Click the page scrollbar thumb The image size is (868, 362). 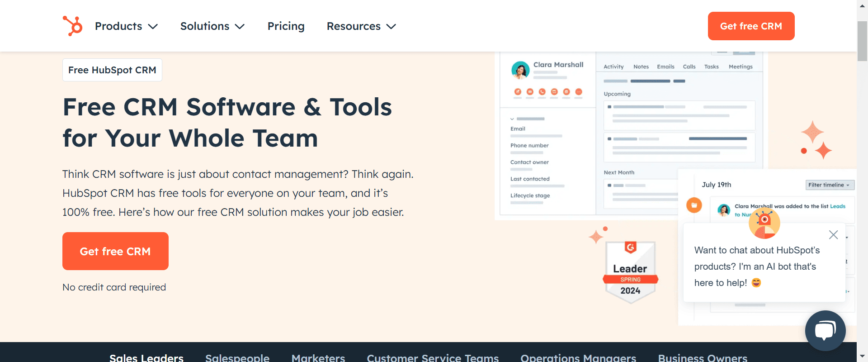(862, 41)
